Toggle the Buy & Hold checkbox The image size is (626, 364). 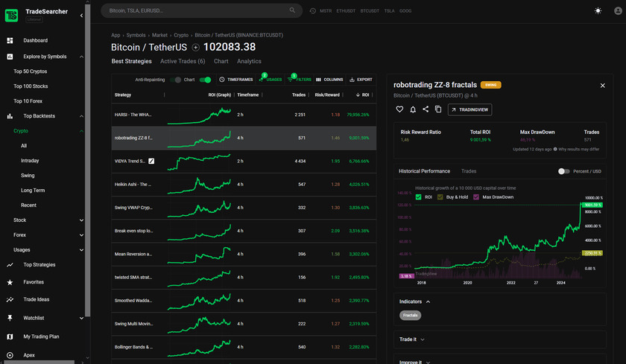click(440, 197)
